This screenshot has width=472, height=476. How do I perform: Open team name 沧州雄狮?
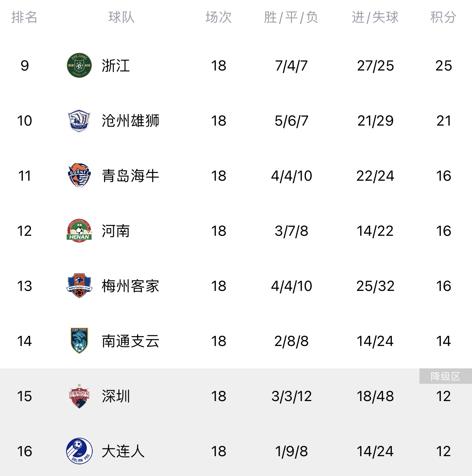click(130, 121)
